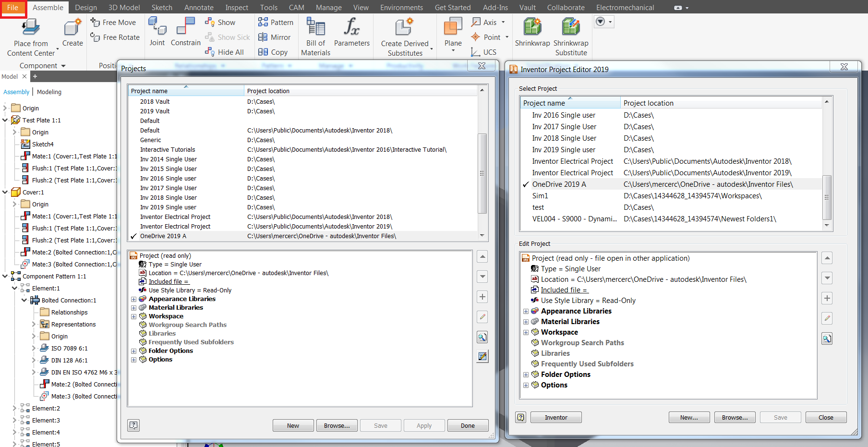Collapse the Bolted Connection:1 tree node
The image size is (868, 447).
pyautogui.click(x=24, y=300)
